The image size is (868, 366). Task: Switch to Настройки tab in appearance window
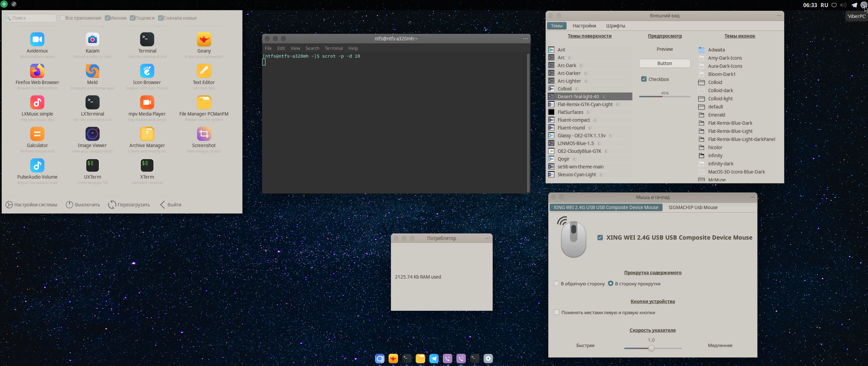(x=584, y=25)
